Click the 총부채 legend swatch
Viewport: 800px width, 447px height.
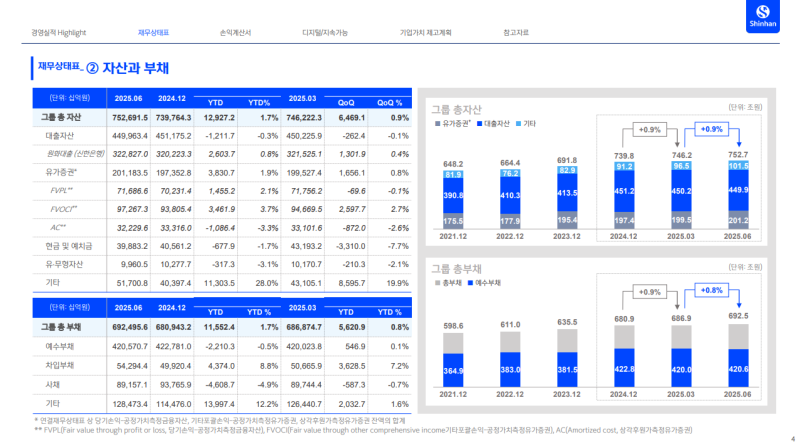coord(436,284)
